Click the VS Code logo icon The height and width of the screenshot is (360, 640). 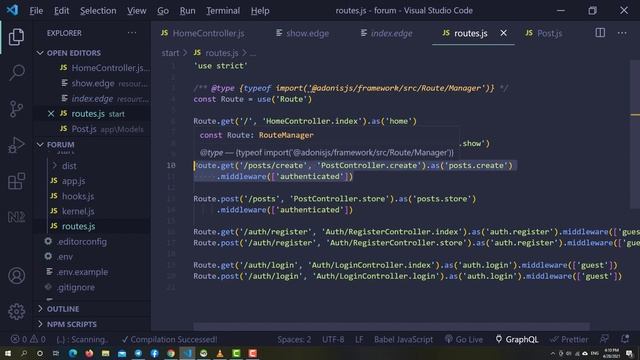tap(12, 10)
